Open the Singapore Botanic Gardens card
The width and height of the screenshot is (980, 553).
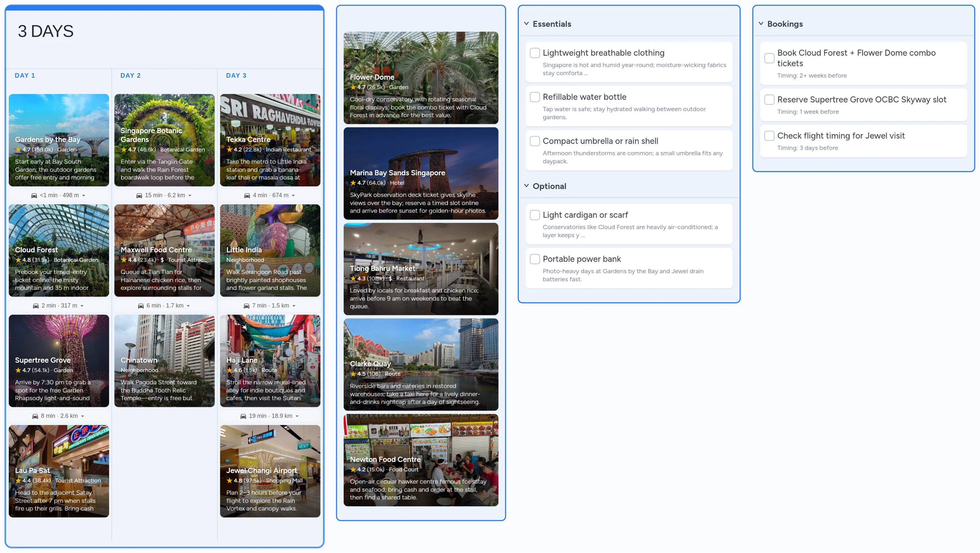point(165,140)
